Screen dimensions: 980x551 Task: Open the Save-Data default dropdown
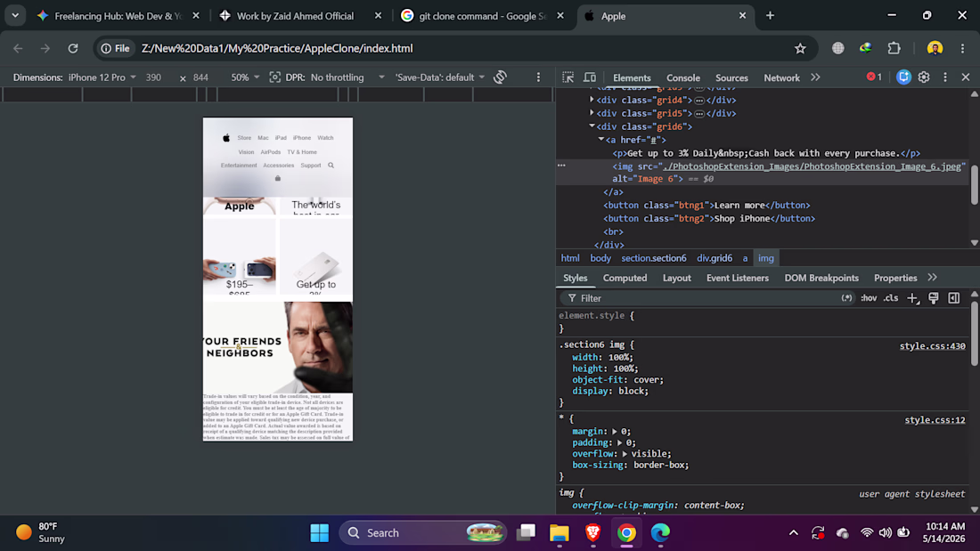pyautogui.click(x=439, y=77)
